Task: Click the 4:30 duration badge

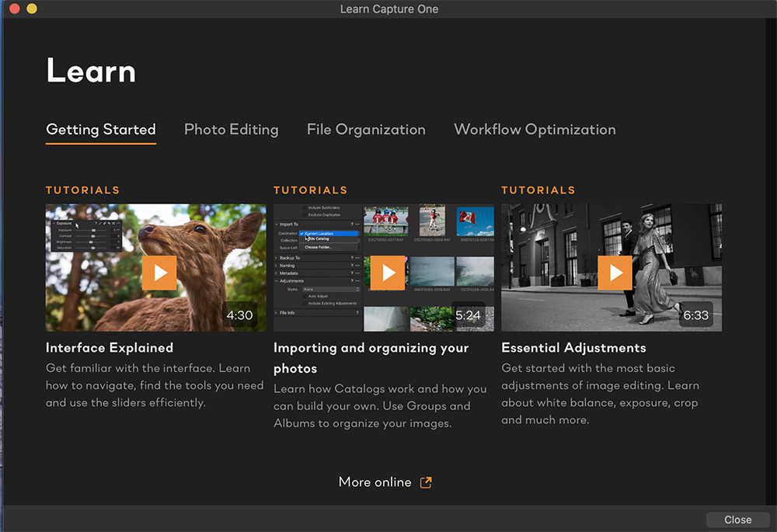Action: (x=239, y=315)
